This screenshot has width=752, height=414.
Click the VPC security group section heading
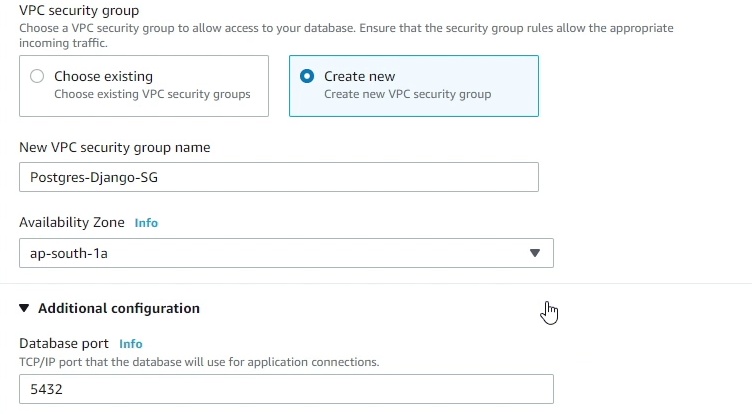click(x=79, y=10)
